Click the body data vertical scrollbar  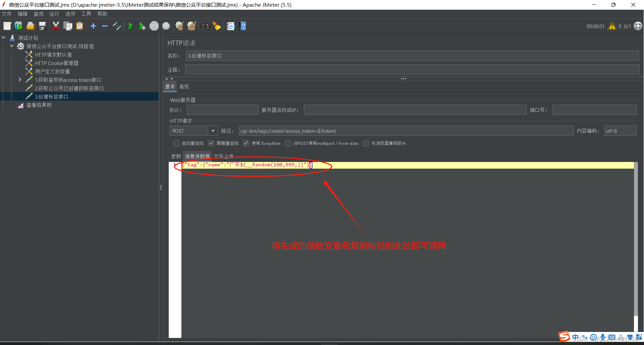[636, 239]
